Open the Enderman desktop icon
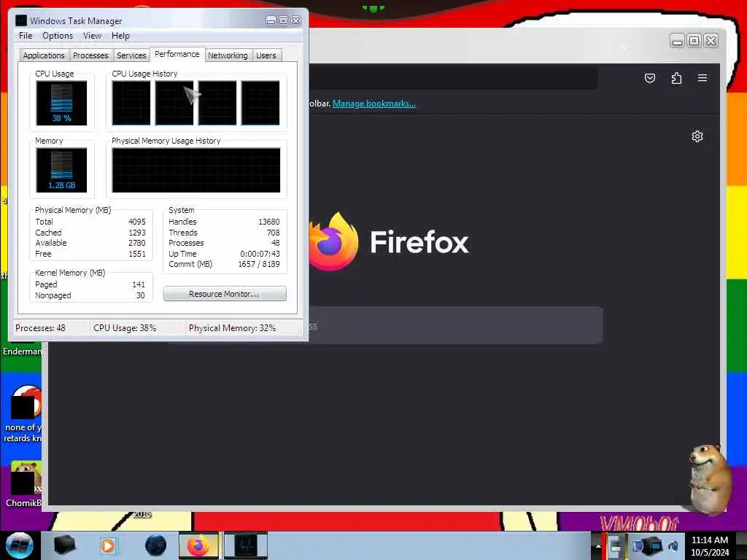This screenshot has height=560, width=747. pos(22,351)
